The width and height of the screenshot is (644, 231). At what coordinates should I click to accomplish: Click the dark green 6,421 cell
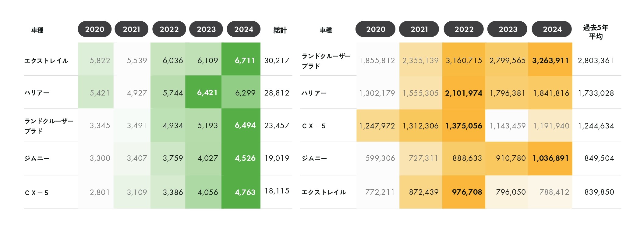[x=203, y=92]
